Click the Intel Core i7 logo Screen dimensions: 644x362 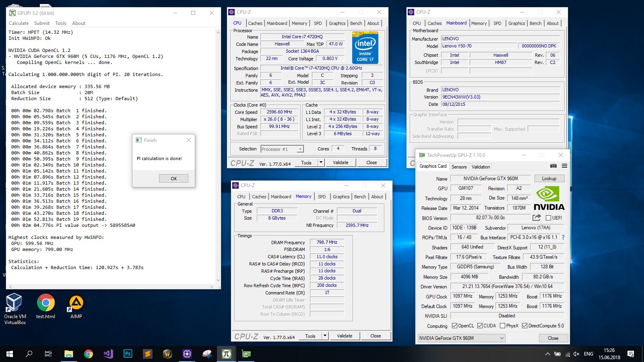(x=365, y=48)
